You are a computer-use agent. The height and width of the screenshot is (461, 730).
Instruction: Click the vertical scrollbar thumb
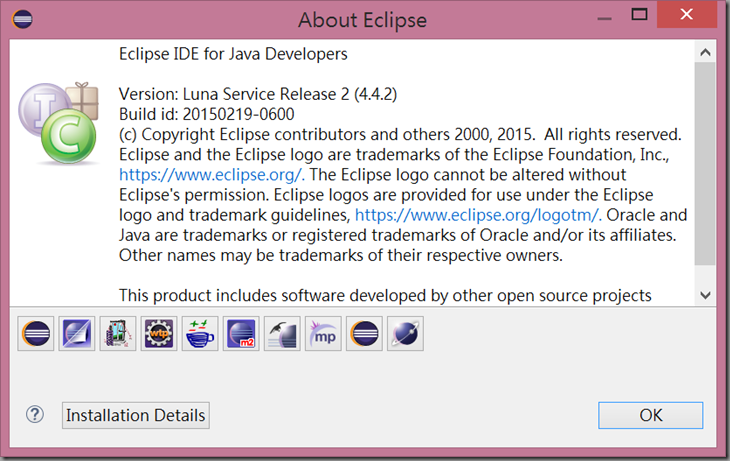(x=705, y=164)
